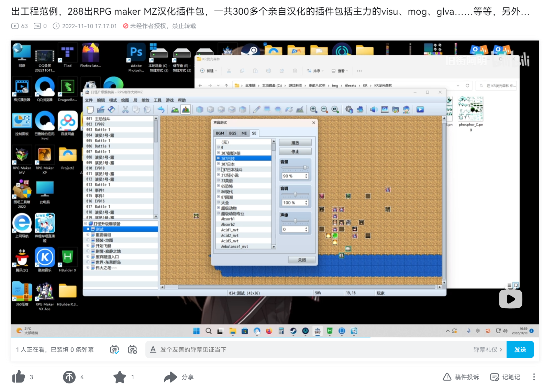Open the 文件 menu

pos(89,100)
